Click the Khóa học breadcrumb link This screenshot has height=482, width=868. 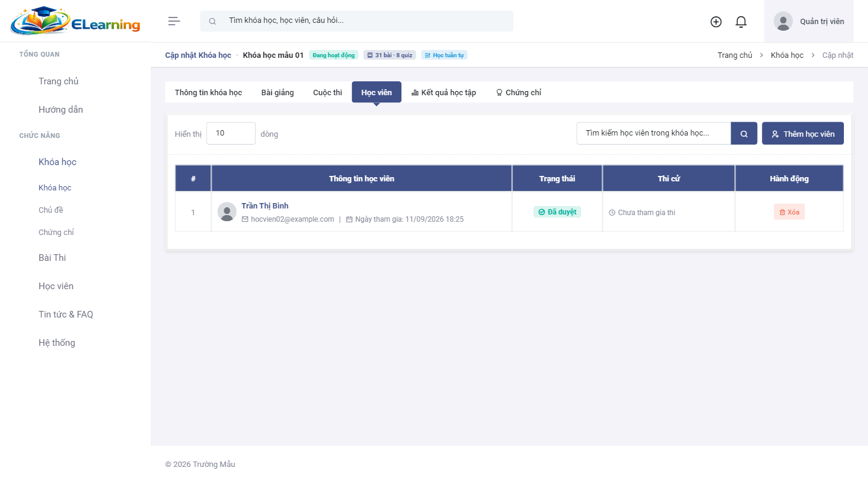point(787,55)
